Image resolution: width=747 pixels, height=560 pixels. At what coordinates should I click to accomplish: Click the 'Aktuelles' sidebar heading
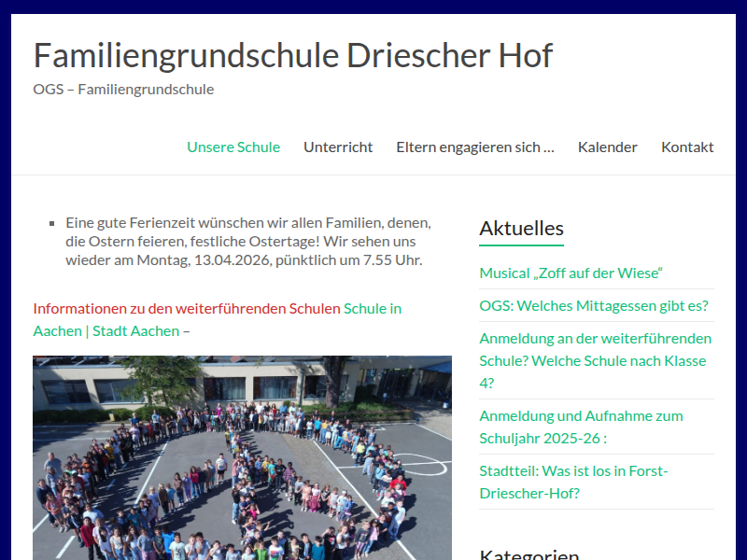521,228
